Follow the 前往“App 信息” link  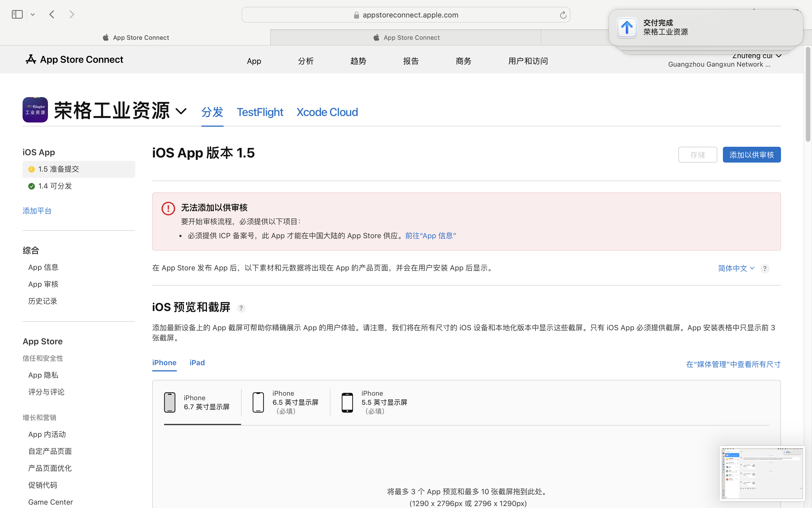tap(431, 236)
